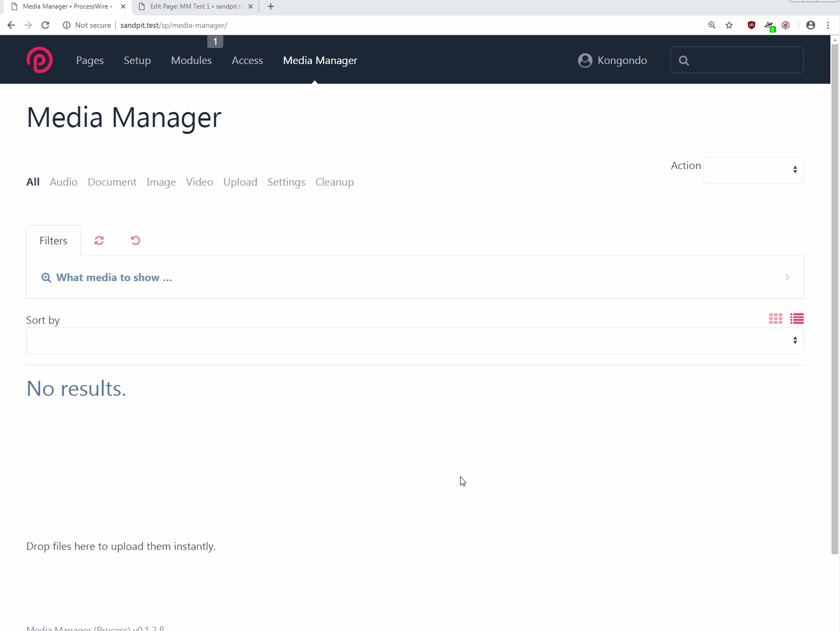
Task: Click the browser address bar URL
Action: click(174, 25)
